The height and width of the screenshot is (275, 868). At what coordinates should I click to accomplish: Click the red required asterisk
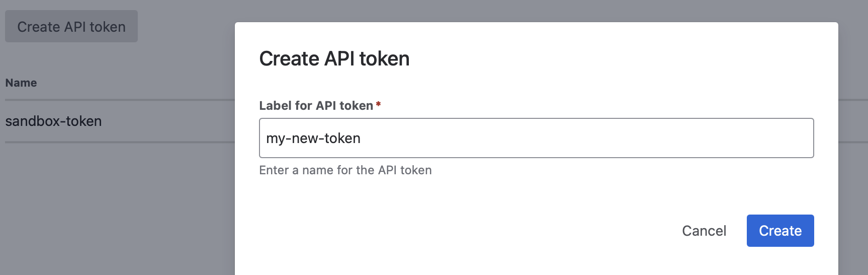(x=378, y=104)
